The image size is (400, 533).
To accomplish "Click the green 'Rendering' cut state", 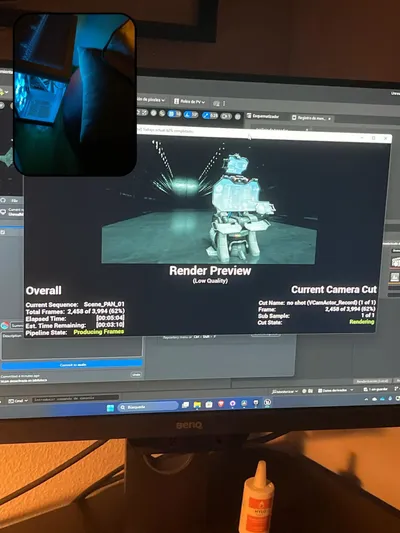I will coord(362,322).
